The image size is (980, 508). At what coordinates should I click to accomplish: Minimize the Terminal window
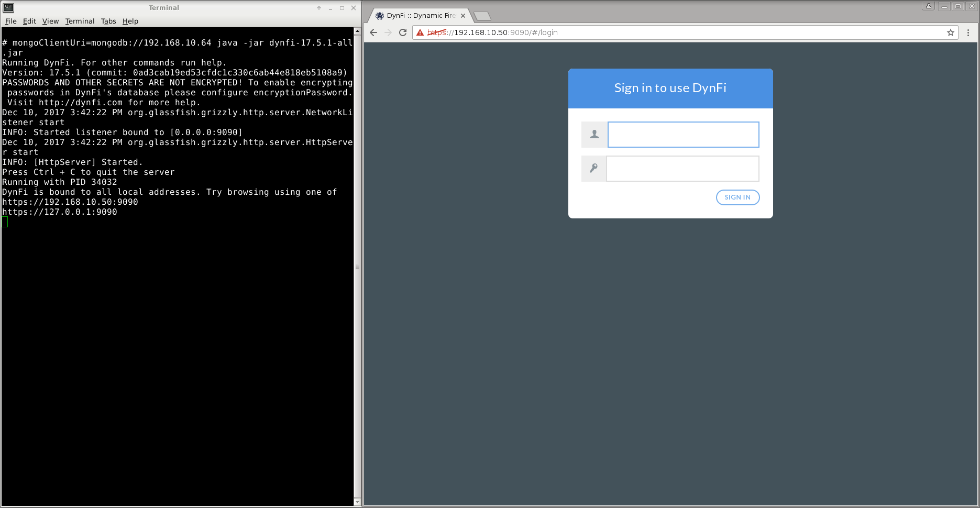[331, 8]
